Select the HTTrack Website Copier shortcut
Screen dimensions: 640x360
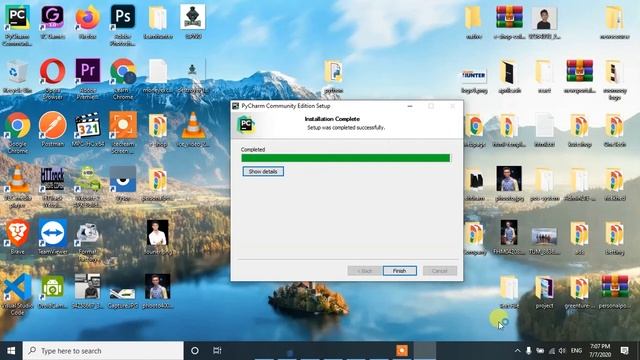tap(52, 187)
